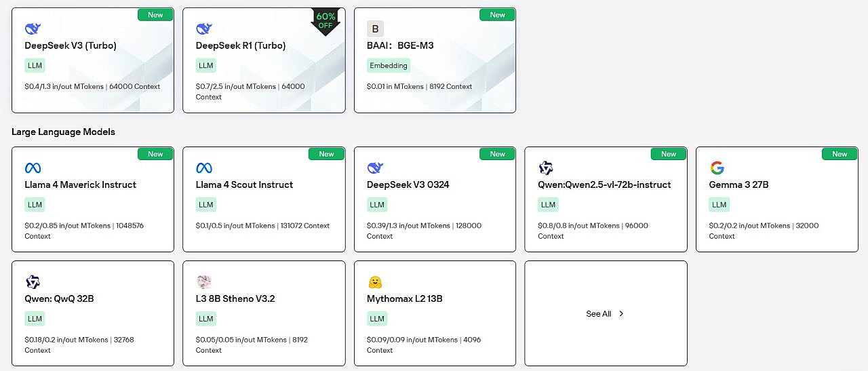Click the Meta logo on Llama 4 Scout card
Screen dimensions: 868x371
[204, 168]
